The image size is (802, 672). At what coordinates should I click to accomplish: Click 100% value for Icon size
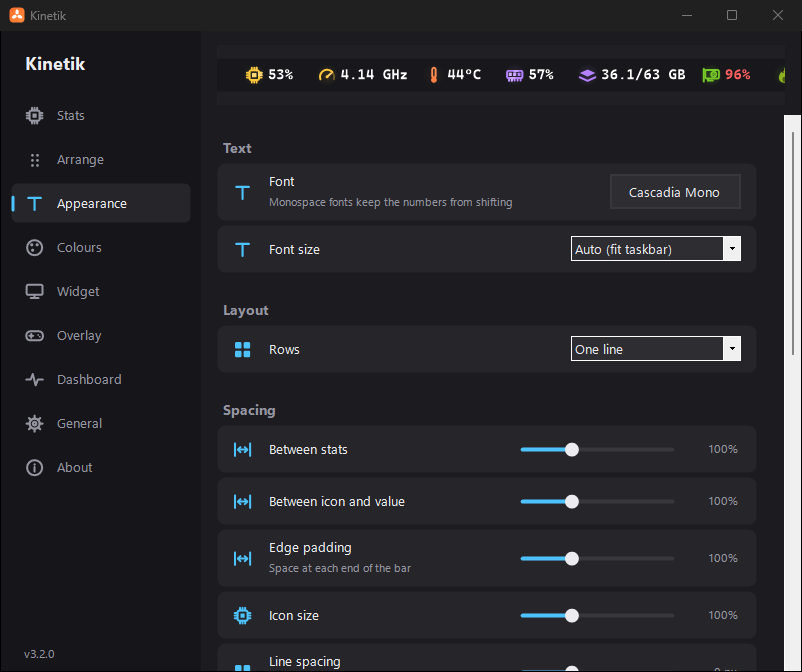pos(723,615)
